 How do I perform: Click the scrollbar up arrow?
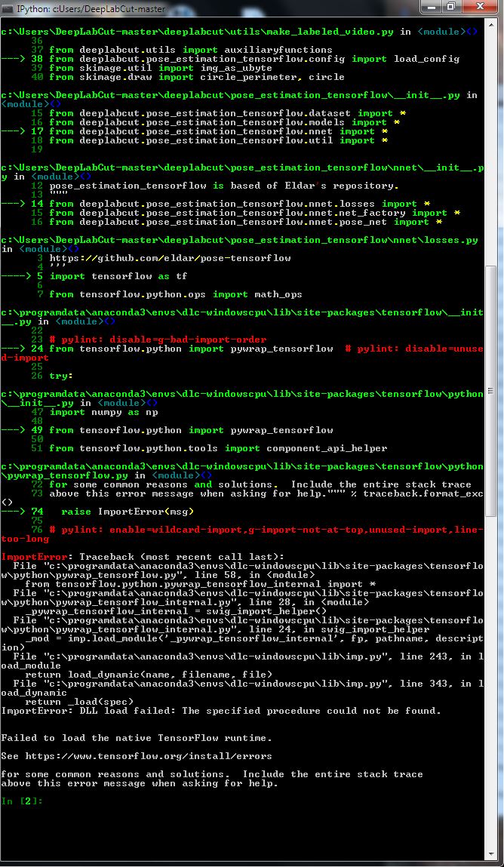pos(490,24)
